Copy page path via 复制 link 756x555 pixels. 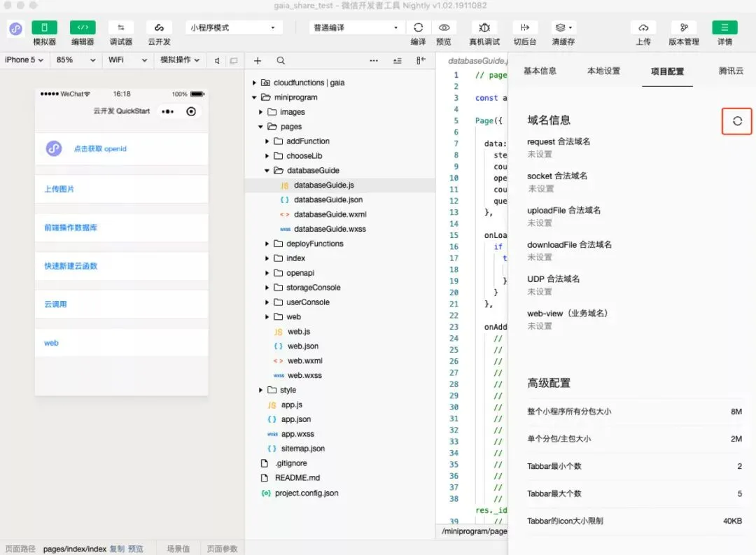117,549
